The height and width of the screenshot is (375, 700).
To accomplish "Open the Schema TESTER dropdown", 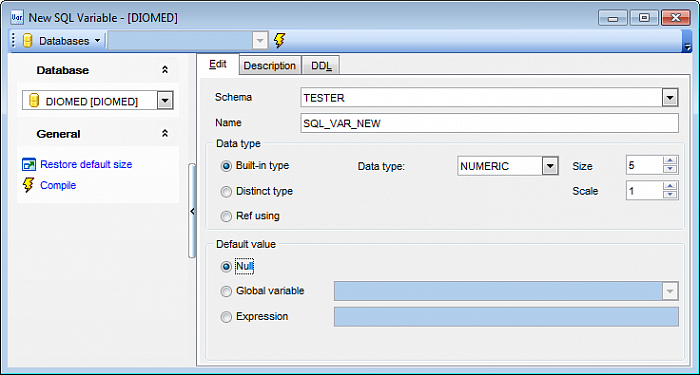I will pyautogui.click(x=670, y=98).
